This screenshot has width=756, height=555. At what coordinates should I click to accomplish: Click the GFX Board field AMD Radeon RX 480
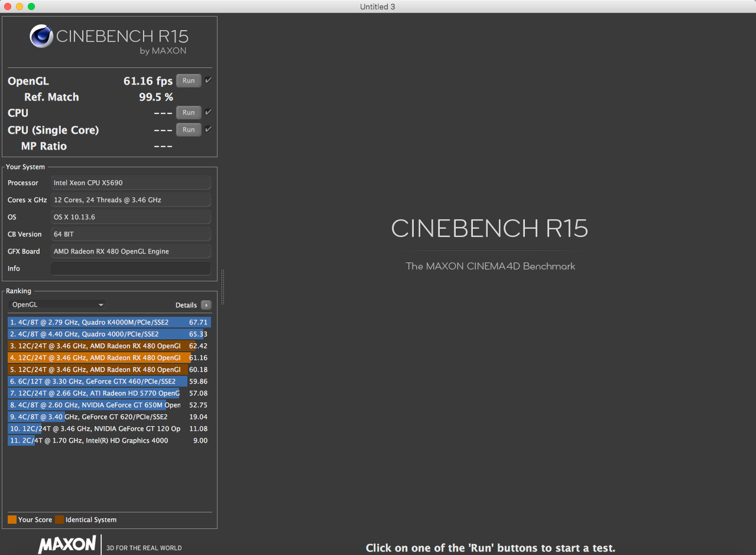(131, 251)
